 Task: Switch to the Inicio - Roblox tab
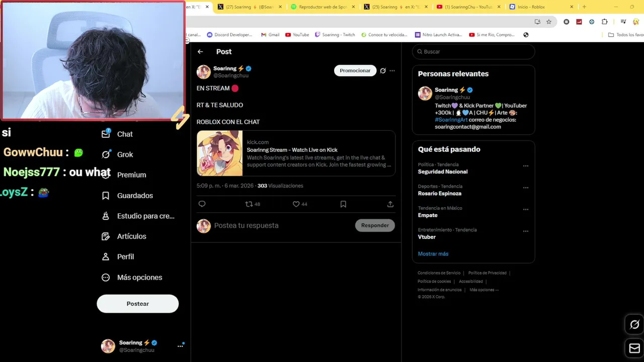541,7
